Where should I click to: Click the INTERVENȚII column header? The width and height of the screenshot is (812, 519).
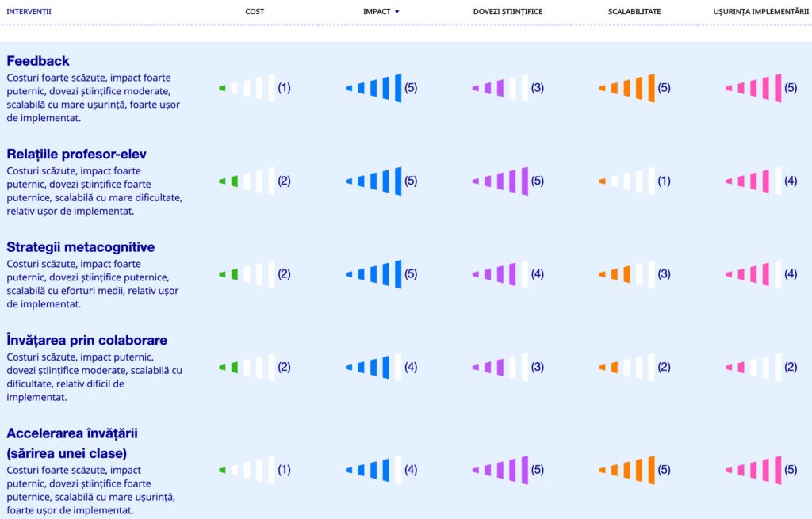pyautogui.click(x=29, y=11)
